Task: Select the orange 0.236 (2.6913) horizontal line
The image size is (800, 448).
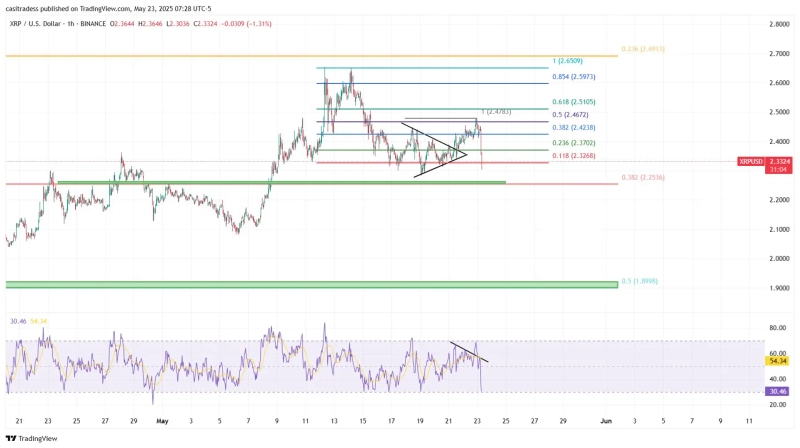Action: [x=300, y=56]
